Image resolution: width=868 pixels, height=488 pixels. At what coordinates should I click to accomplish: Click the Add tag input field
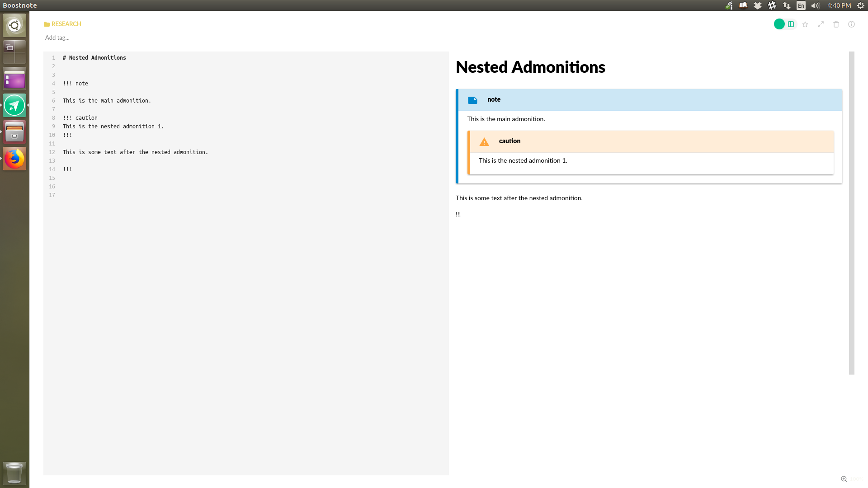[x=57, y=38]
